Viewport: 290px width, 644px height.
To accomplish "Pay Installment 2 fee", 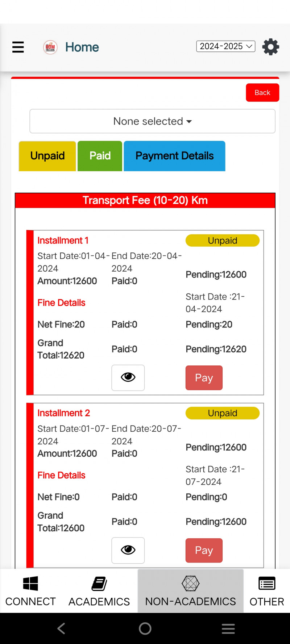I will [204, 551].
